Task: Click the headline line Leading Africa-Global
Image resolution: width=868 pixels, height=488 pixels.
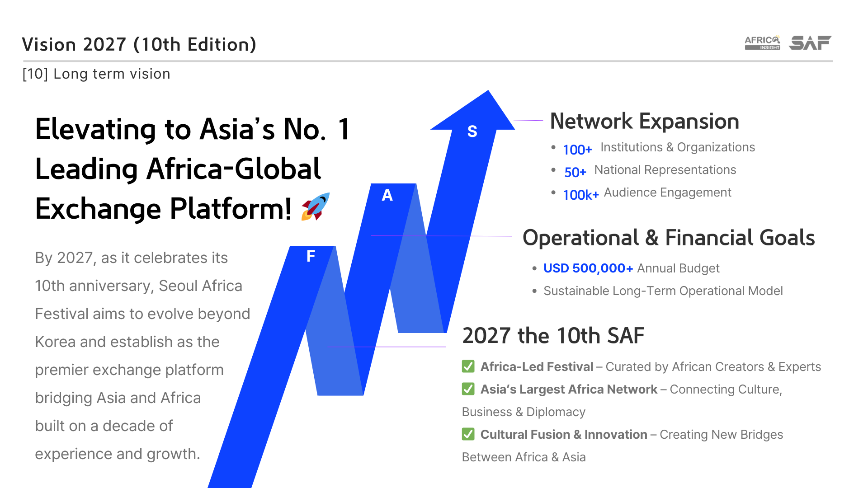Action: tap(178, 169)
